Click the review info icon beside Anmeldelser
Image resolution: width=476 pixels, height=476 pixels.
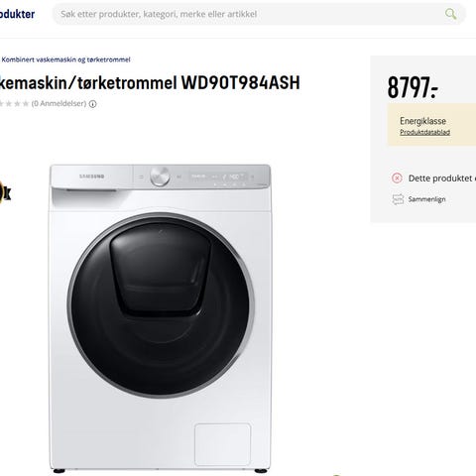click(x=93, y=104)
